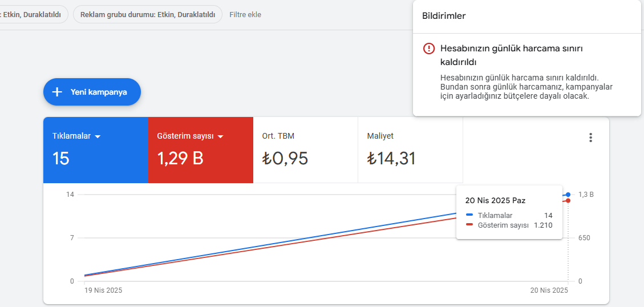Image resolution: width=644 pixels, height=307 pixels.
Task: Click the red Gösterim sayısı data point
Action: click(x=568, y=200)
